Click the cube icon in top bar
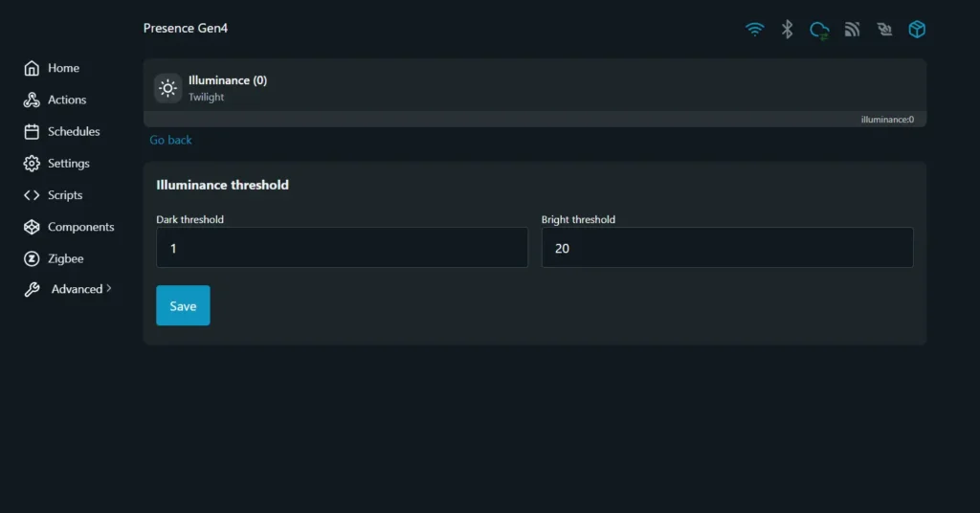Image resolution: width=980 pixels, height=513 pixels. tap(917, 30)
